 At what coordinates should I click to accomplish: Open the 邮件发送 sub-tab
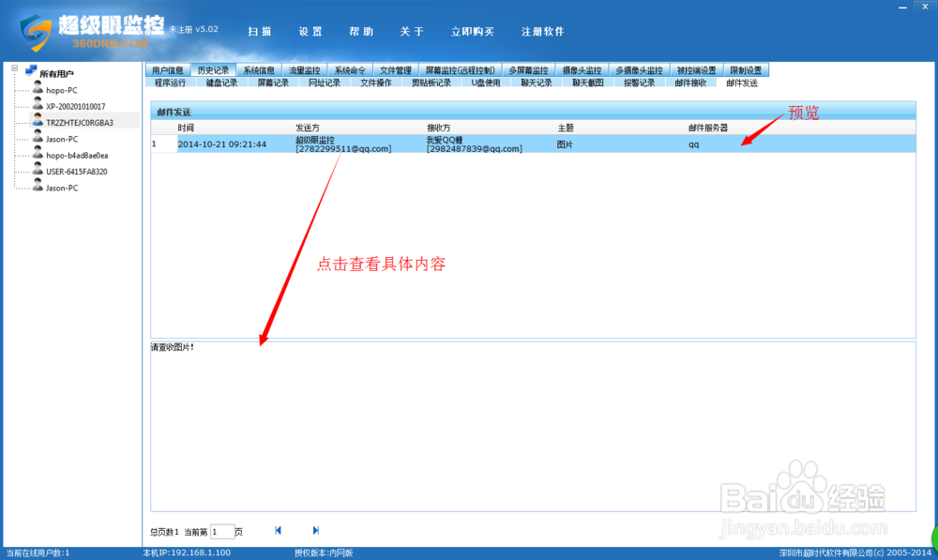[742, 83]
